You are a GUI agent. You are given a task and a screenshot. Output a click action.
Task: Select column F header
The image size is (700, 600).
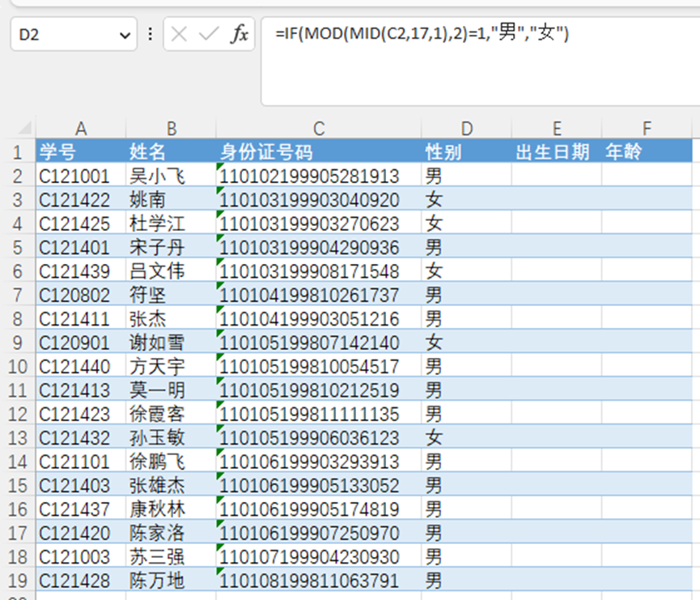(647, 129)
